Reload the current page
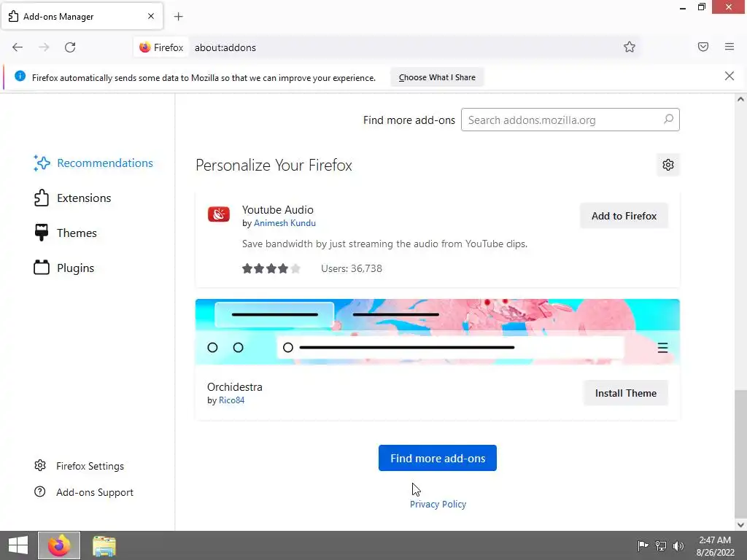The image size is (747, 560). (70, 47)
